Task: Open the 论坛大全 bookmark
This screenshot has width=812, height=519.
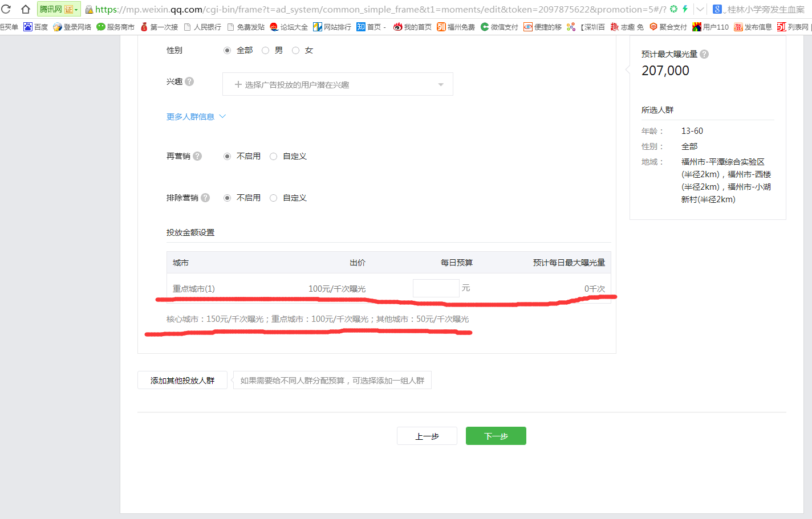Action: click(289, 27)
